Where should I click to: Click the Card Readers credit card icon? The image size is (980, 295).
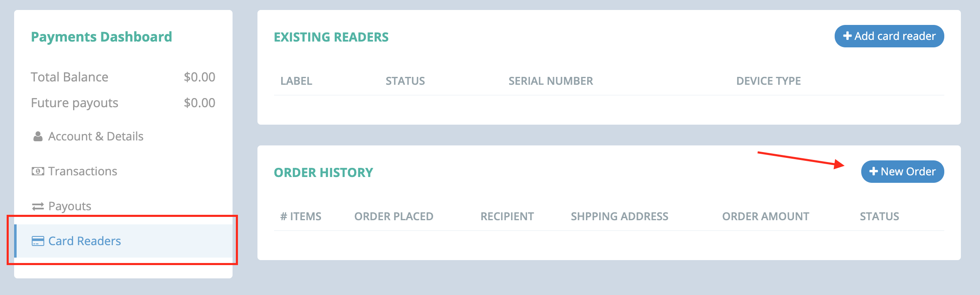(39, 241)
